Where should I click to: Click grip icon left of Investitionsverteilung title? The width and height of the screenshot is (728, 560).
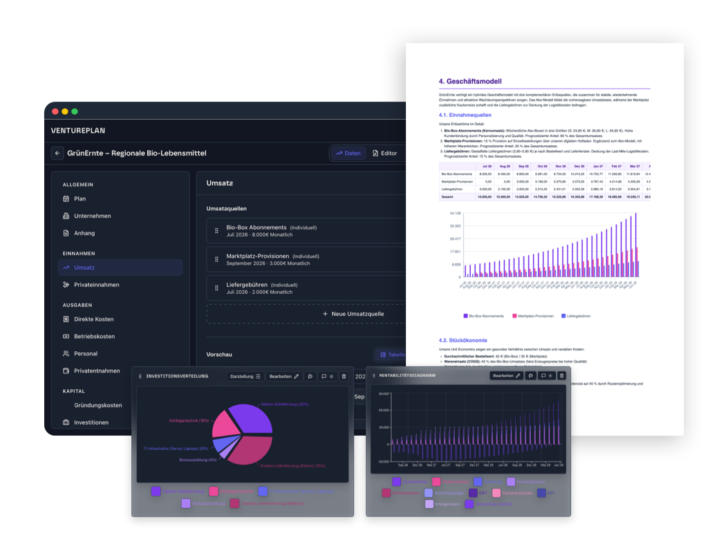[x=140, y=376]
